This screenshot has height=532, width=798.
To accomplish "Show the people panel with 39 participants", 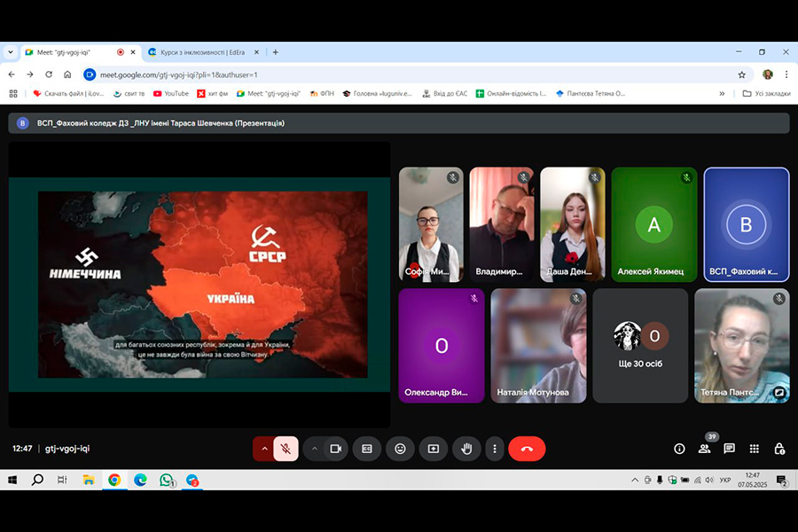I will click(704, 449).
